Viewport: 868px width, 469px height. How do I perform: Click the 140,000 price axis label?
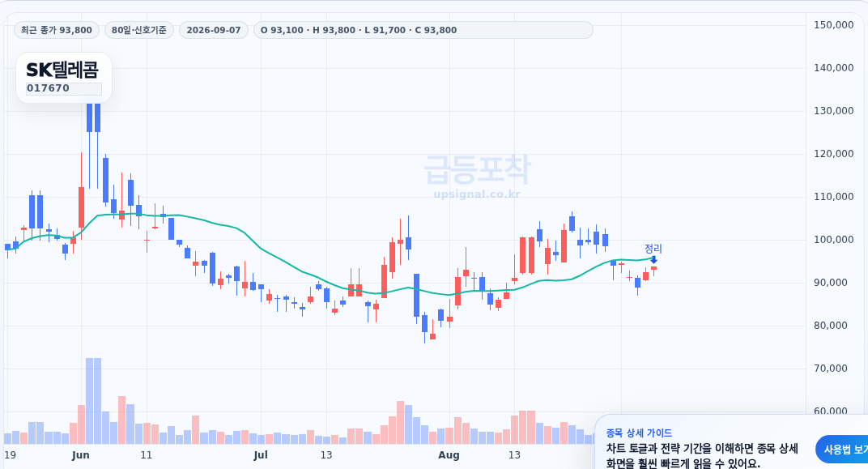(833, 67)
